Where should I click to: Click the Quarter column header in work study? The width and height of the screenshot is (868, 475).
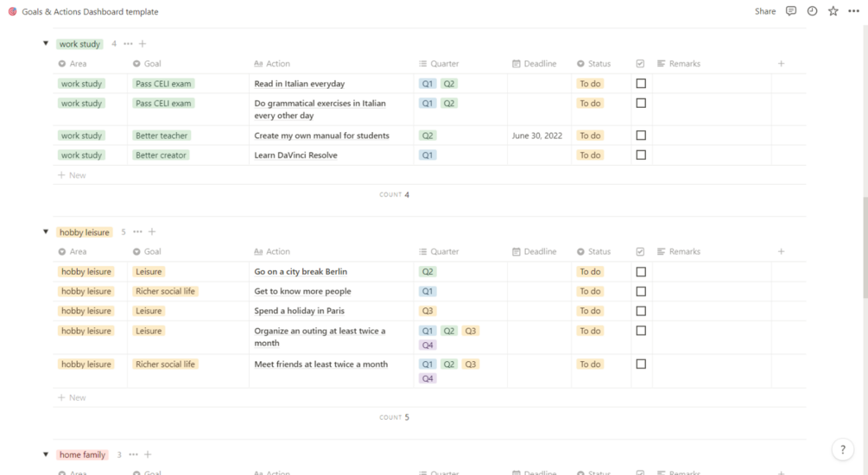[445, 64]
